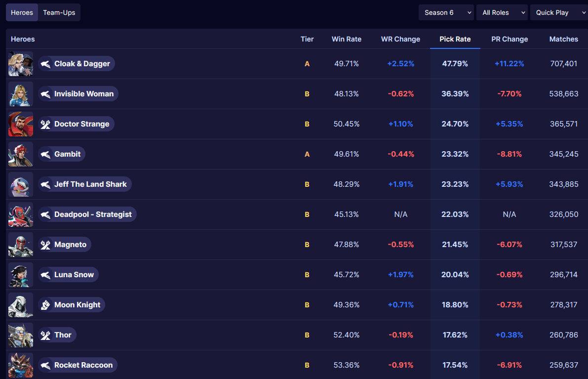The width and height of the screenshot is (588, 379).
Task: Click Gambit's hero avatar
Action: [21, 154]
